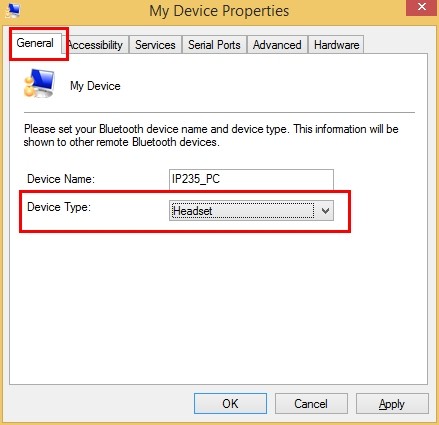Click the Device Name: label
This screenshot has width=439, height=425.
pyautogui.click(x=61, y=179)
